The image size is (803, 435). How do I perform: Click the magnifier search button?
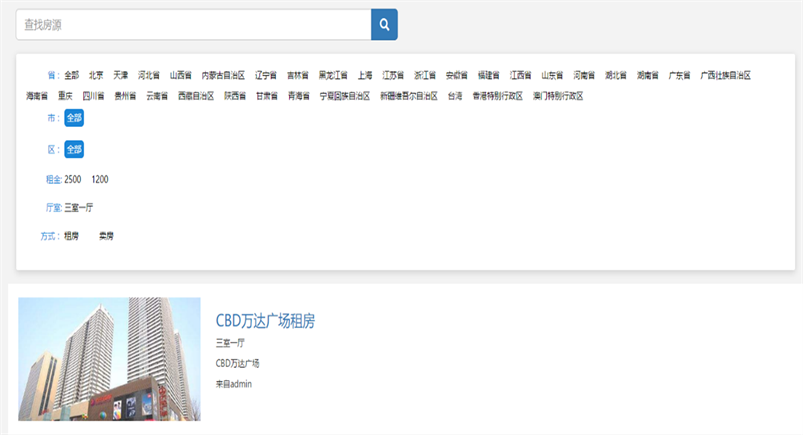(x=384, y=24)
